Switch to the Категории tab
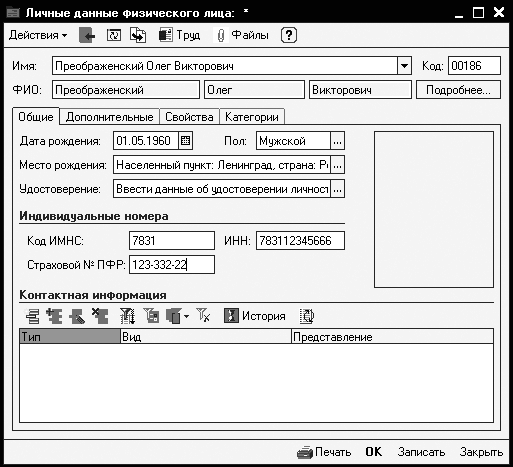This screenshot has height=467, width=513. 252,117
